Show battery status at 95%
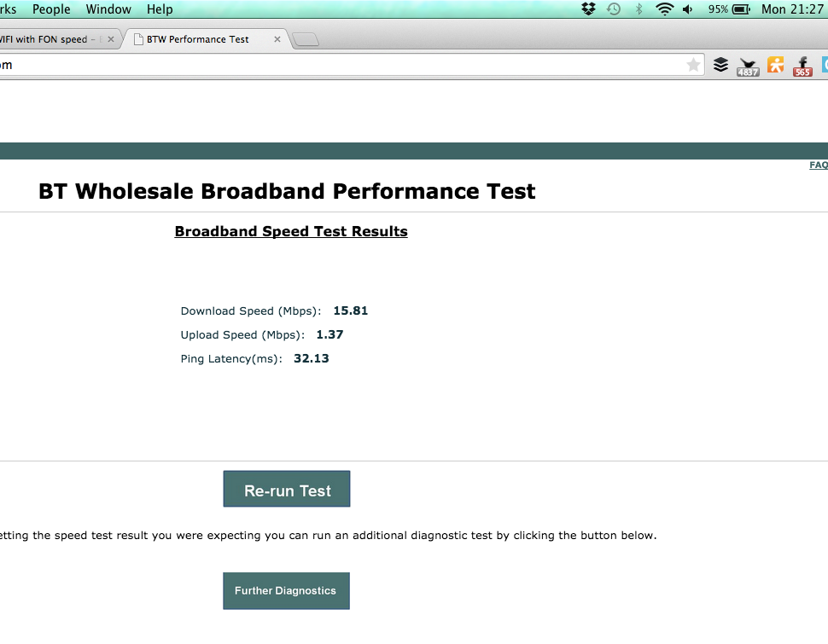This screenshot has height=644, width=828. click(729, 9)
